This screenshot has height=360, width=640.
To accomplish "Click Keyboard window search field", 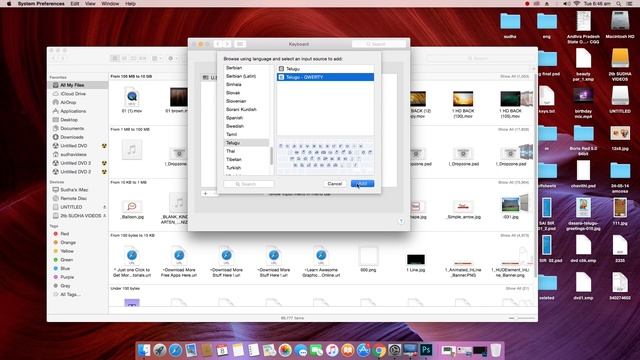I will 379,44.
